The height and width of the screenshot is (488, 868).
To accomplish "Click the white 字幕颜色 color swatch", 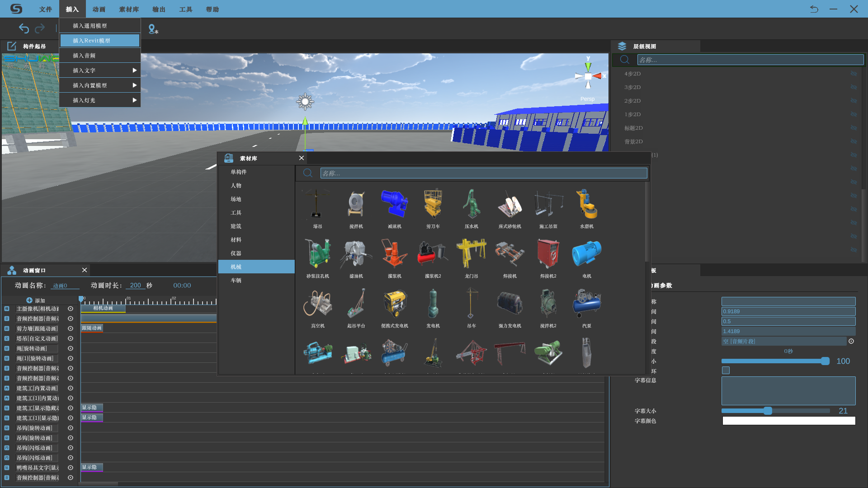I will point(788,421).
